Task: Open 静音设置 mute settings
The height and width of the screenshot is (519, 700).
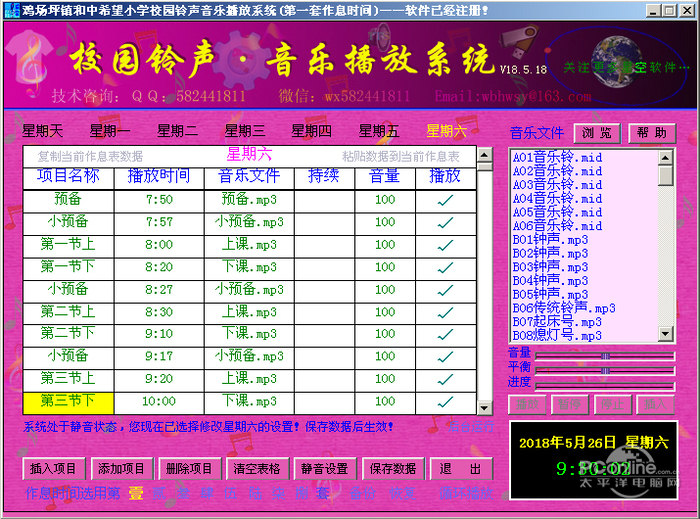Action: coord(325,469)
